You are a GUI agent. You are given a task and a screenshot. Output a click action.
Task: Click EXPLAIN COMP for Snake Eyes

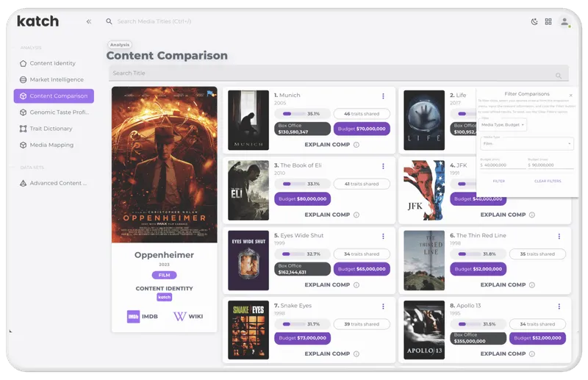327,354
